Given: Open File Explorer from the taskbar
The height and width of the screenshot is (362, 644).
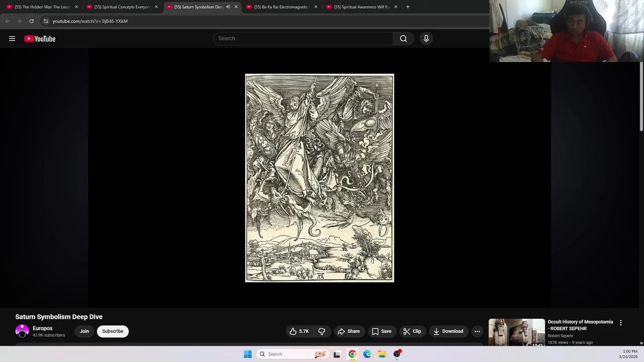Looking at the screenshot, I should [382, 354].
